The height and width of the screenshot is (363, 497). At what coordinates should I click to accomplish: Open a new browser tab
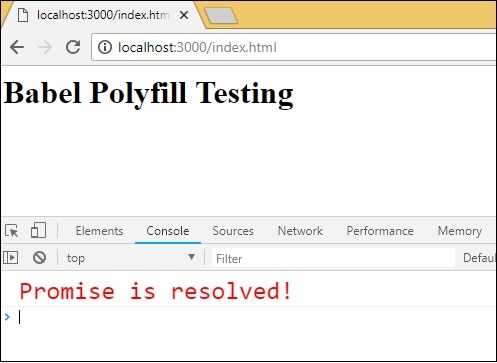click(x=221, y=15)
